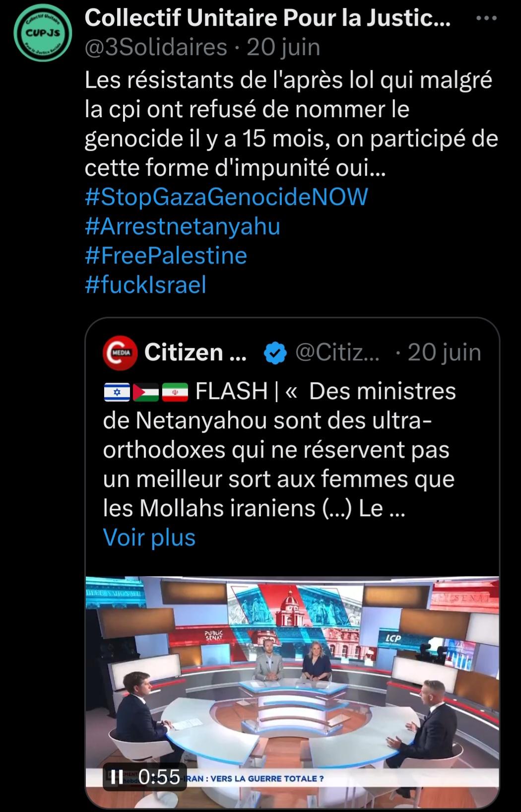This screenshot has width=521, height=812.
Task: Click the 20 juin timestamp on main tweet
Action: (283, 48)
